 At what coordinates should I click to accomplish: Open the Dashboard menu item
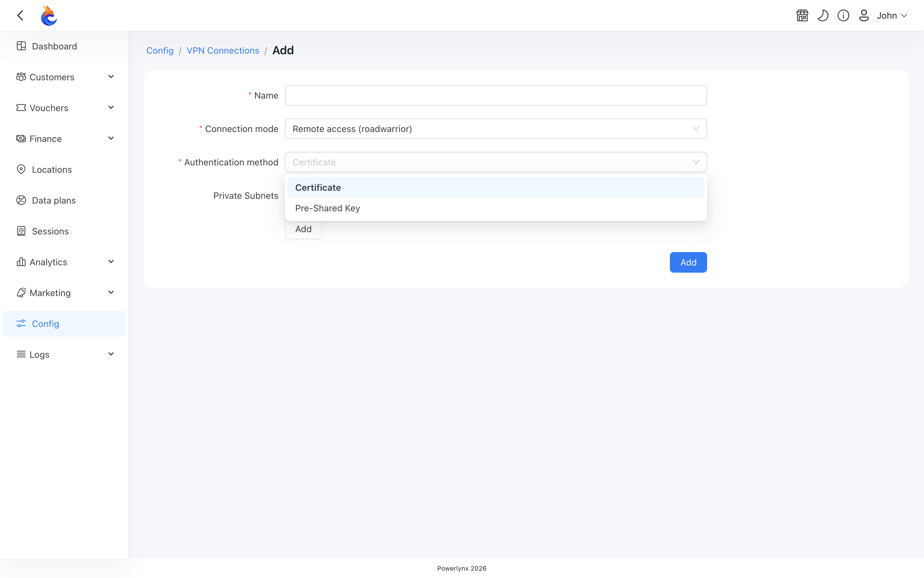[64, 46]
